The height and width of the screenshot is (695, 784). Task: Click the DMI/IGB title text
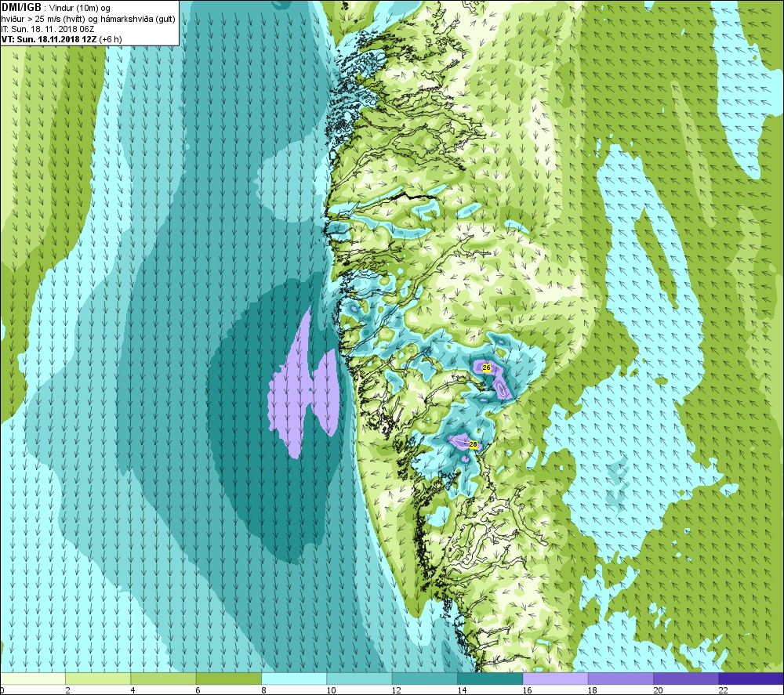click(x=20, y=8)
